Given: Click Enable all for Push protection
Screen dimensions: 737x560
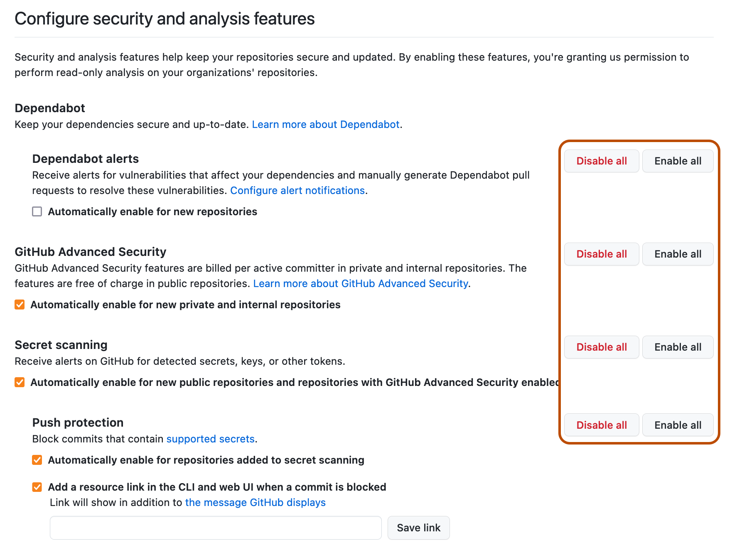Looking at the screenshot, I should (677, 425).
